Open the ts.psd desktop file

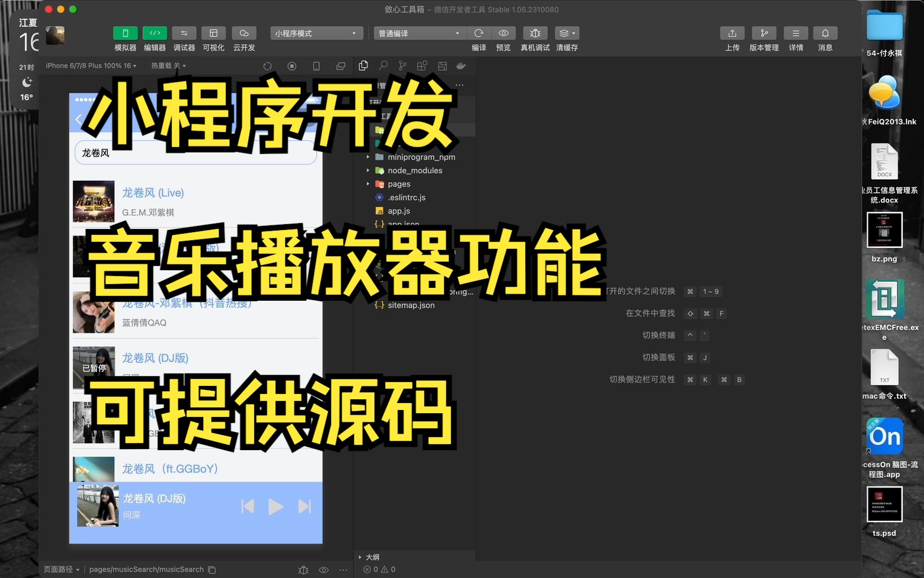[884, 512]
